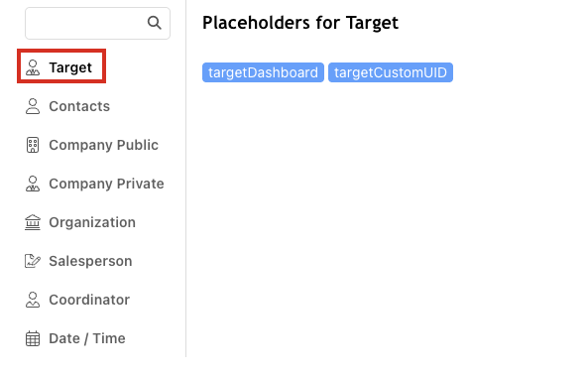Click the Organization bank icon
The image size is (588, 375).
[x=33, y=222]
